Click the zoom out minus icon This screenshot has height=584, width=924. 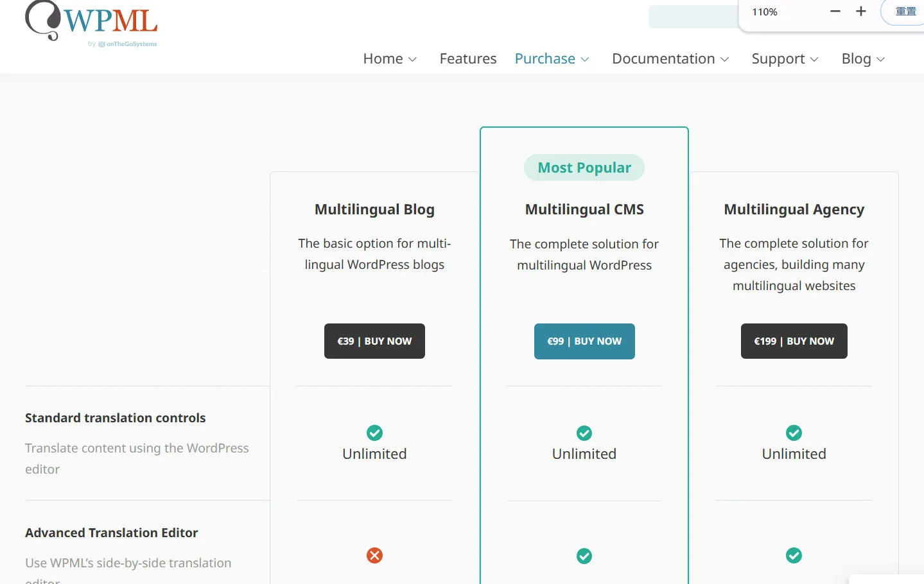pyautogui.click(x=835, y=12)
